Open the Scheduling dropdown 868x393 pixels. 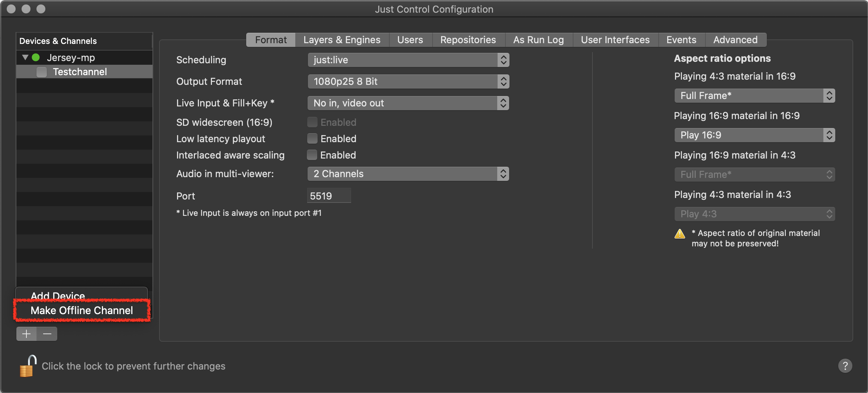coord(408,60)
